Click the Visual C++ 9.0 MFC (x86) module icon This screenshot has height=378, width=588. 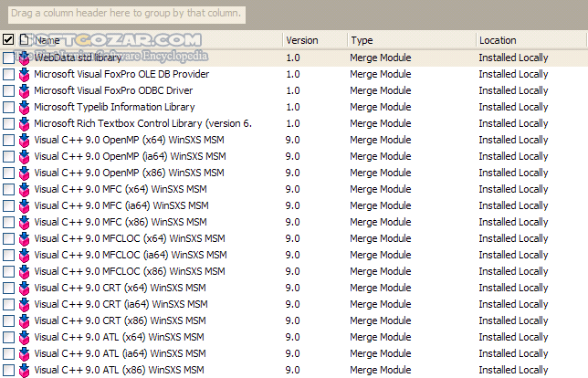click(x=25, y=222)
